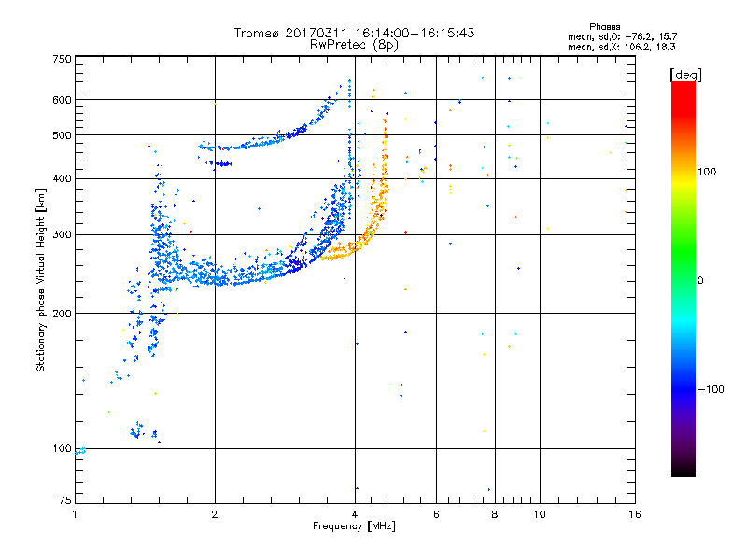Click the y-axis '750' tick label

63,59
